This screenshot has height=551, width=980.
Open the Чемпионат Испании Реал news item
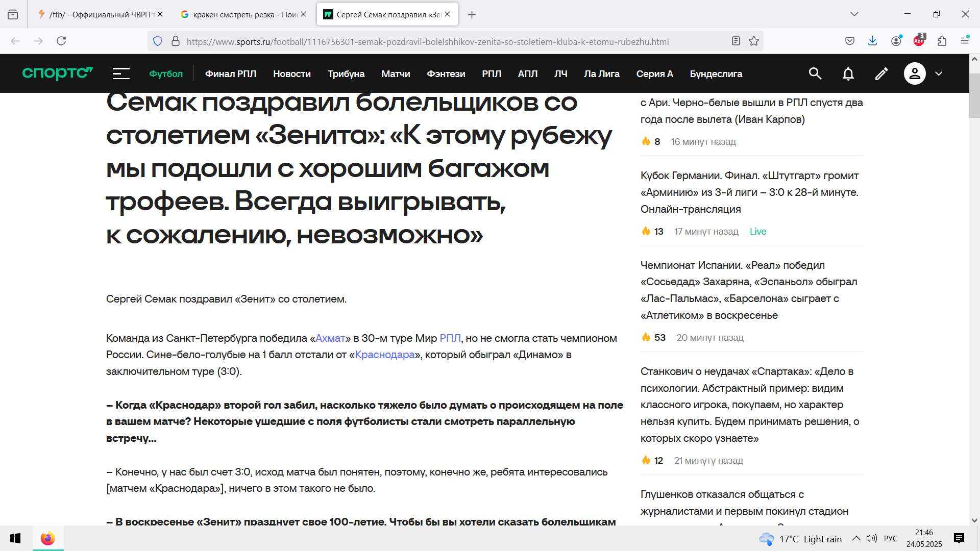[x=749, y=290]
